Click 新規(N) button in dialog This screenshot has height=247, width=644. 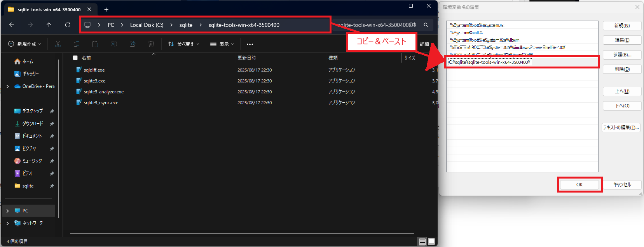[x=622, y=26]
